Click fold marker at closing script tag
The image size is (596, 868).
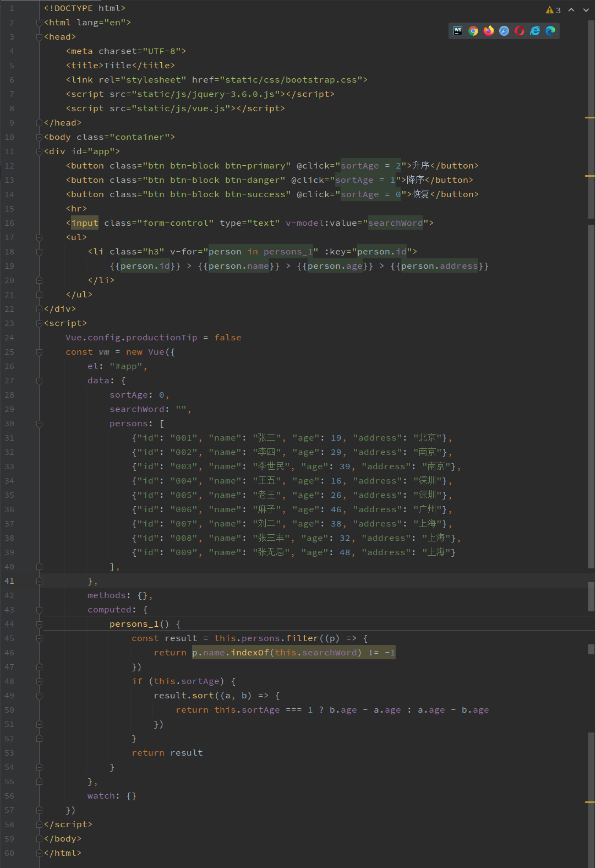[39, 824]
